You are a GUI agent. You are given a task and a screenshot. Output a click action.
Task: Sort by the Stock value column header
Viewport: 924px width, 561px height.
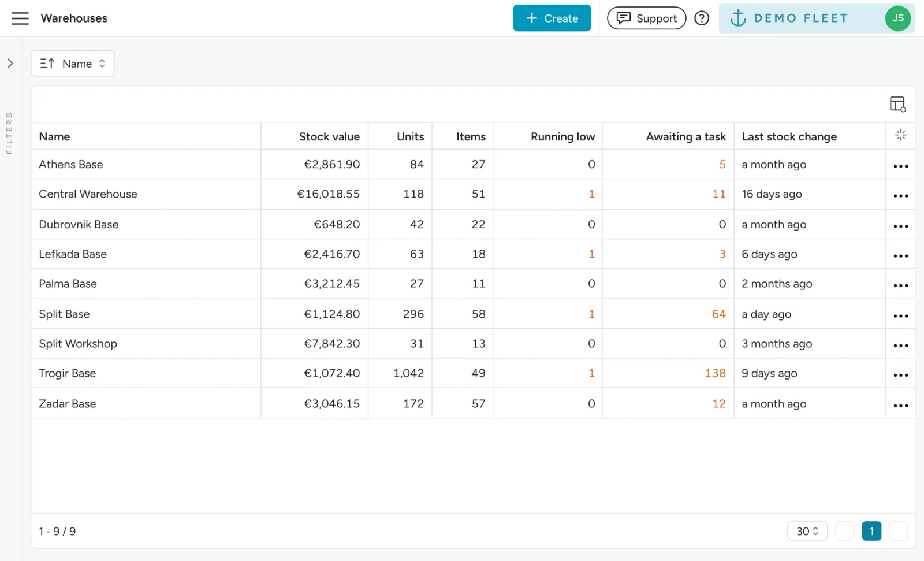tap(329, 136)
